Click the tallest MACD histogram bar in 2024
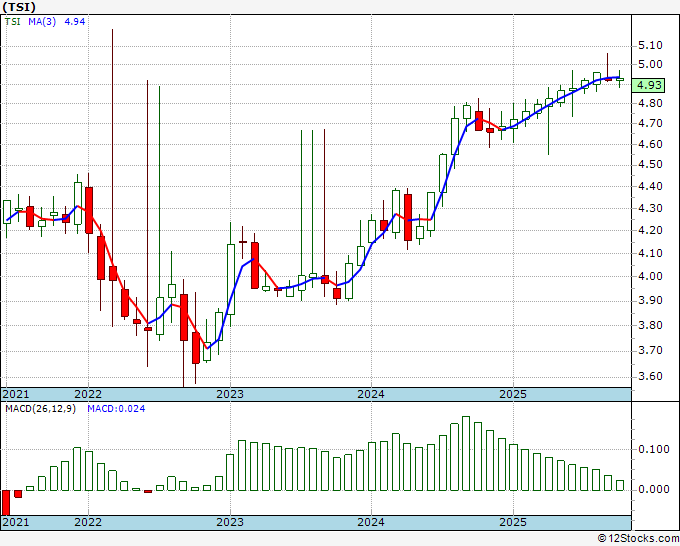 tap(466, 454)
